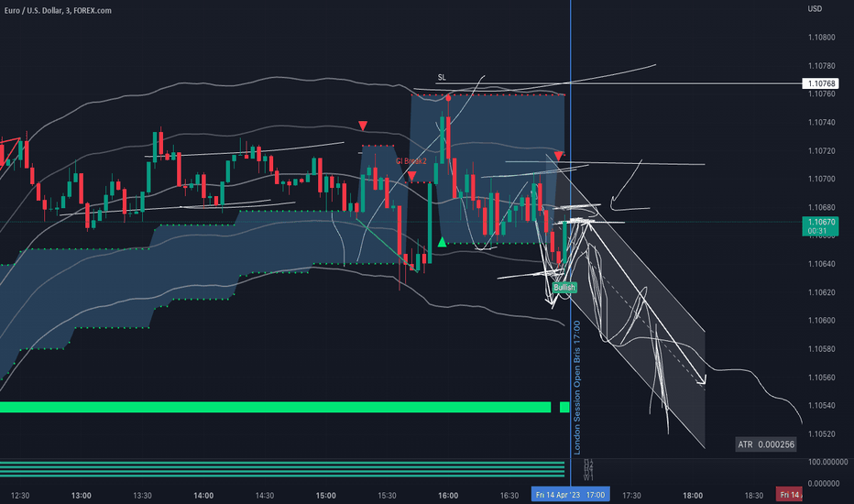Click the 12:30 time axis label

point(20,495)
